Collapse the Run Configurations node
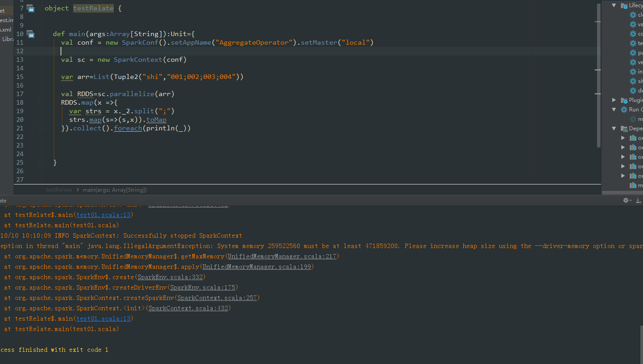Viewport: 643px width, 364px height. coord(614,110)
